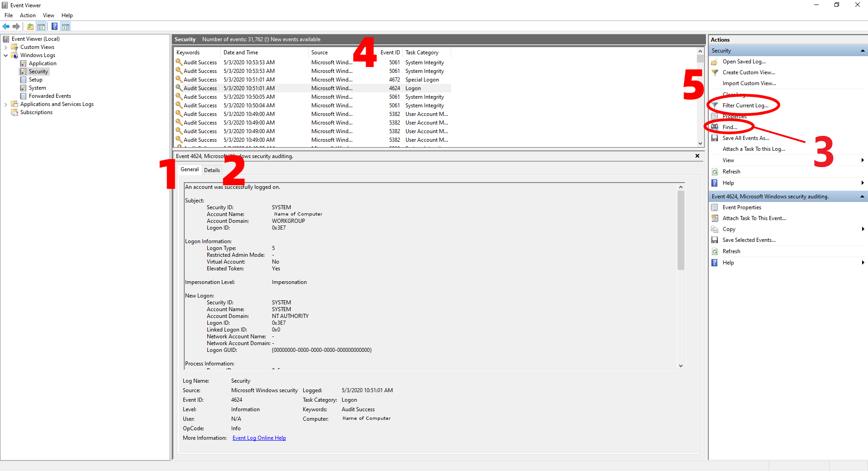This screenshot has width=868, height=471.
Task: Open the Action menu
Action: pyautogui.click(x=27, y=15)
